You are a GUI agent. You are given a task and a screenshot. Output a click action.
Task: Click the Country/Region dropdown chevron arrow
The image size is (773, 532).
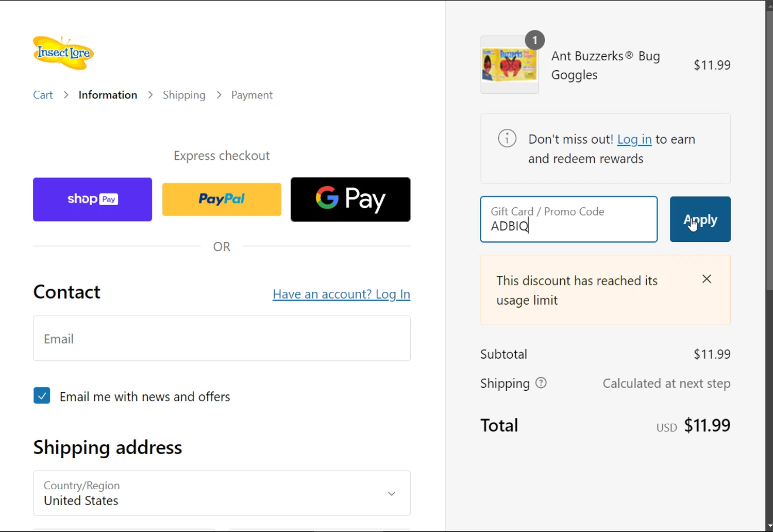pyautogui.click(x=392, y=493)
